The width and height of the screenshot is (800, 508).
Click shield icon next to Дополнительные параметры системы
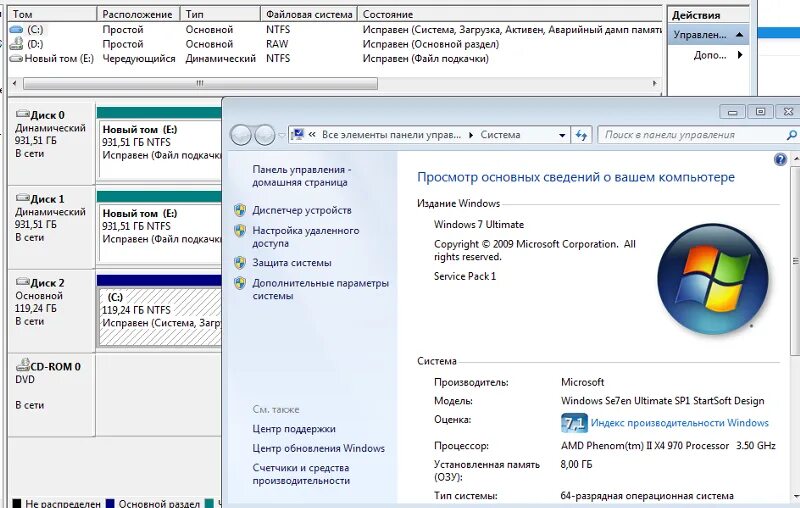click(x=240, y=283)
